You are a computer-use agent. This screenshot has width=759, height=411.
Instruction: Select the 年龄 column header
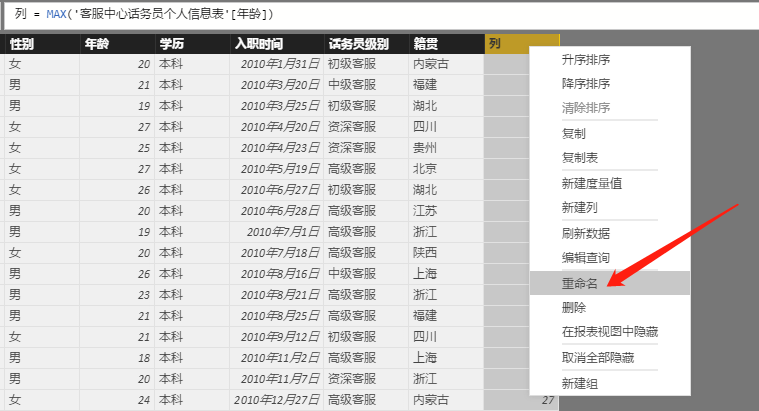pyautogui.click(x=117, y=44)
